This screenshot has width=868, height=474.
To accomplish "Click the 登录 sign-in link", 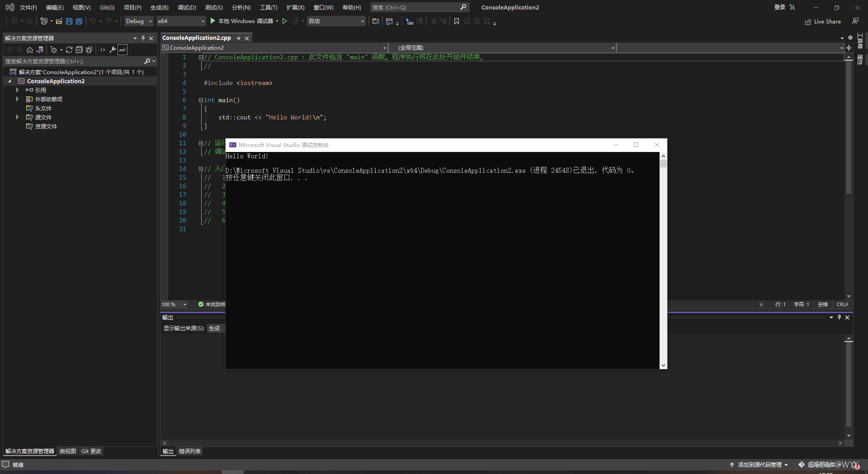I will pos(779,7).
